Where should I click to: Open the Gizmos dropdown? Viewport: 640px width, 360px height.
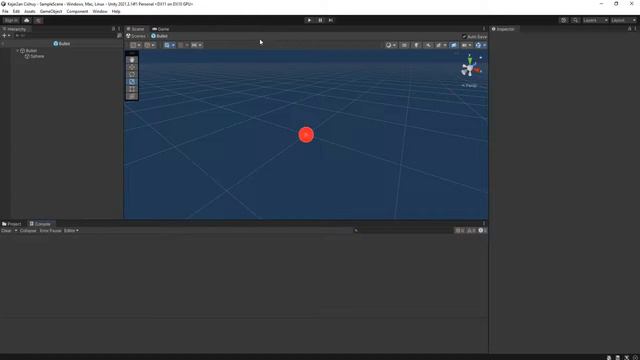click(x=480, y=45)
